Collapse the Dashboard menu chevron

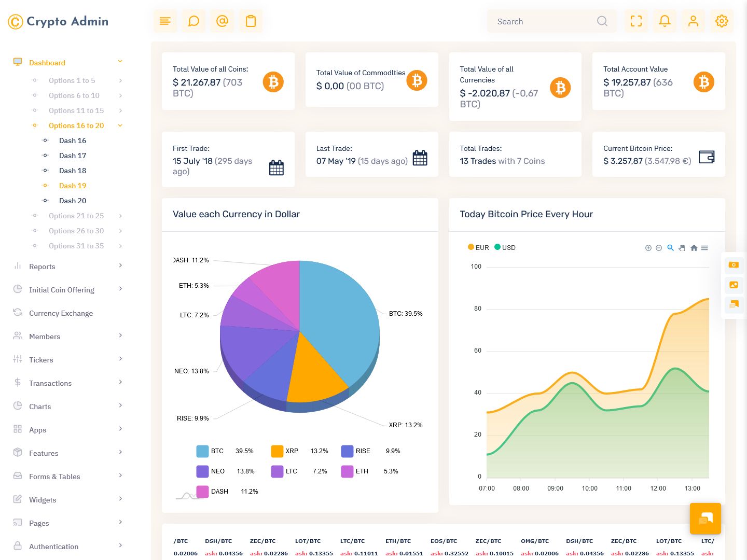click(x=120, y=62)
